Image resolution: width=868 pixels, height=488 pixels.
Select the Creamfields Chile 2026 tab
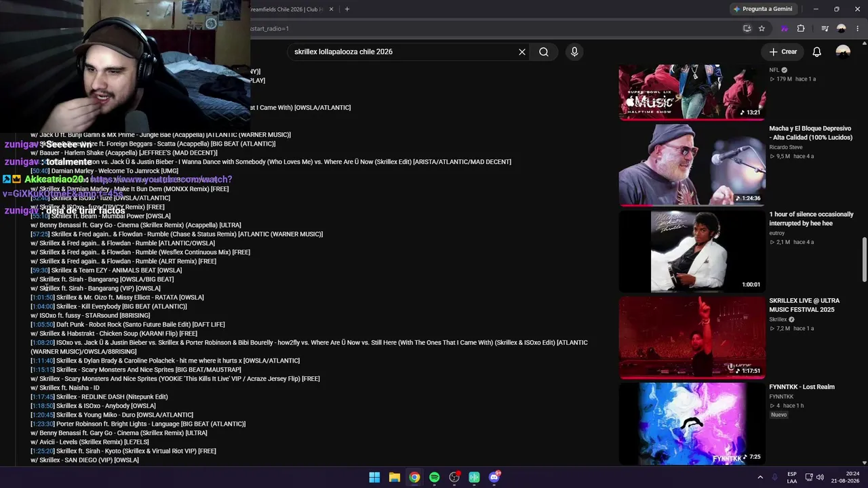coord(288,9)
